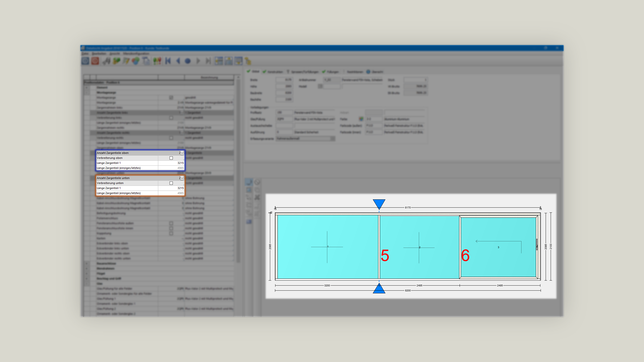Tick the Verbreiterung oben checkbox
Screen dimensions: 644x362
pyautogui.click(x=171, y=158)
